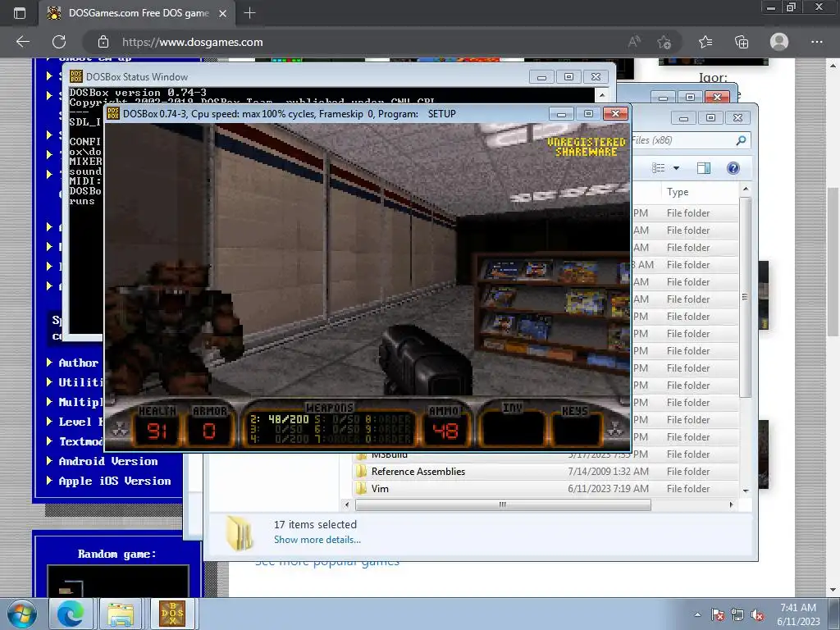The width and height of the screenshot is (840, 630).
Task: Open Explorer help question mark icon
Action: (733, 168)
